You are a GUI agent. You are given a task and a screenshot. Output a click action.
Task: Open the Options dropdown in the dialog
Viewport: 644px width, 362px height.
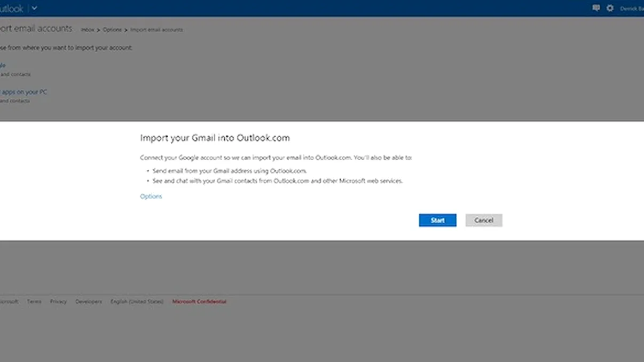pos(151,196)
